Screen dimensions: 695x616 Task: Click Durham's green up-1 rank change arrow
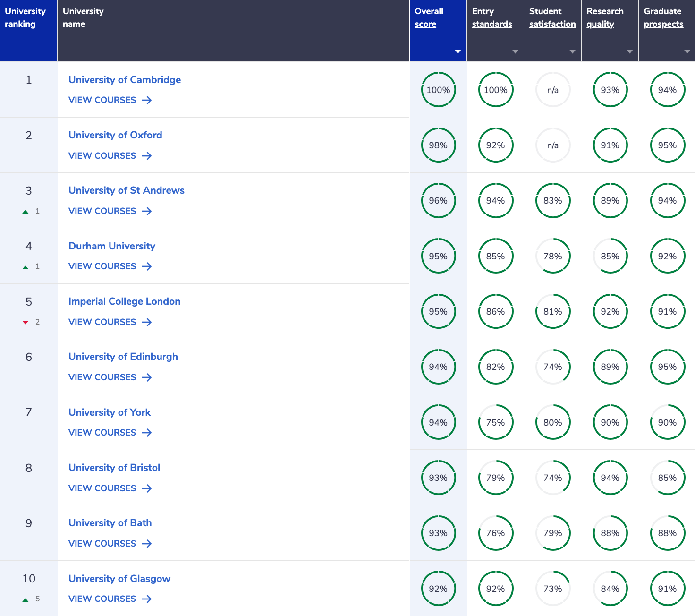pyautogui.click(x=25, y=267)
